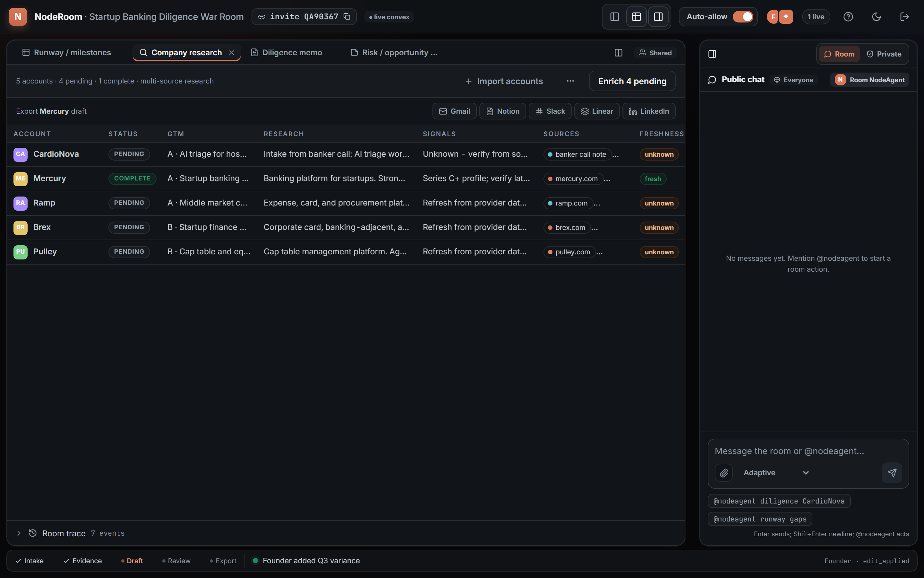Open the banker call note source chip
Image resolution: width=924 pixels, height=578 pixels.
[577, 154]
